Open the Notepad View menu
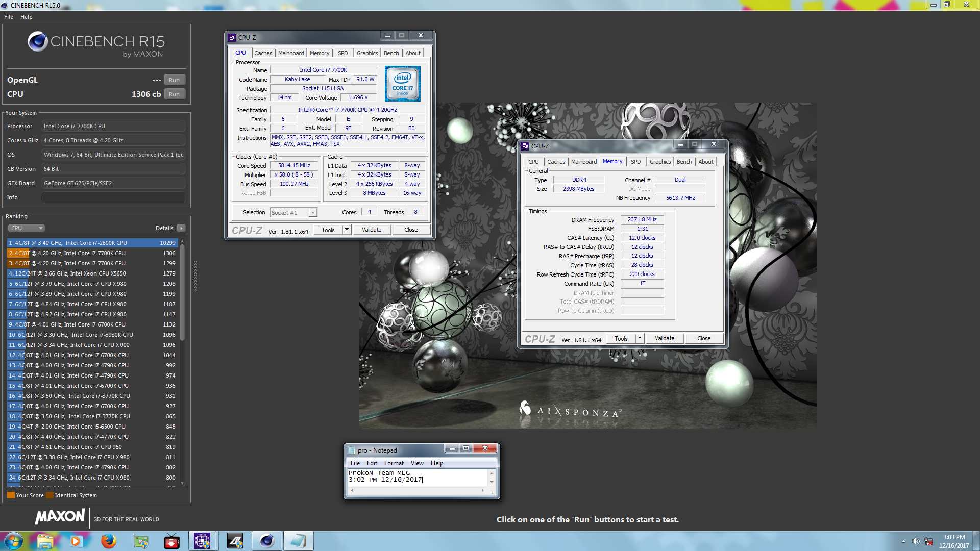The width and height of the screenshot is (980, 551). point(417,463)
